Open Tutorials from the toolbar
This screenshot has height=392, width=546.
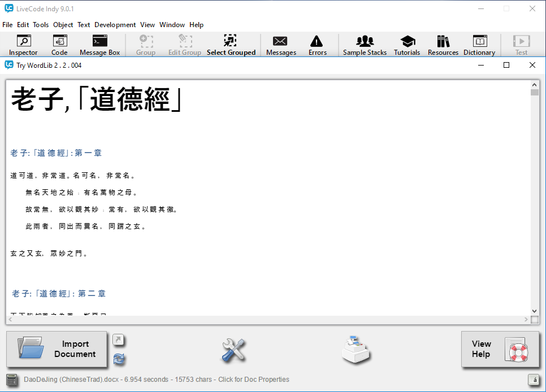pos(407,45)
